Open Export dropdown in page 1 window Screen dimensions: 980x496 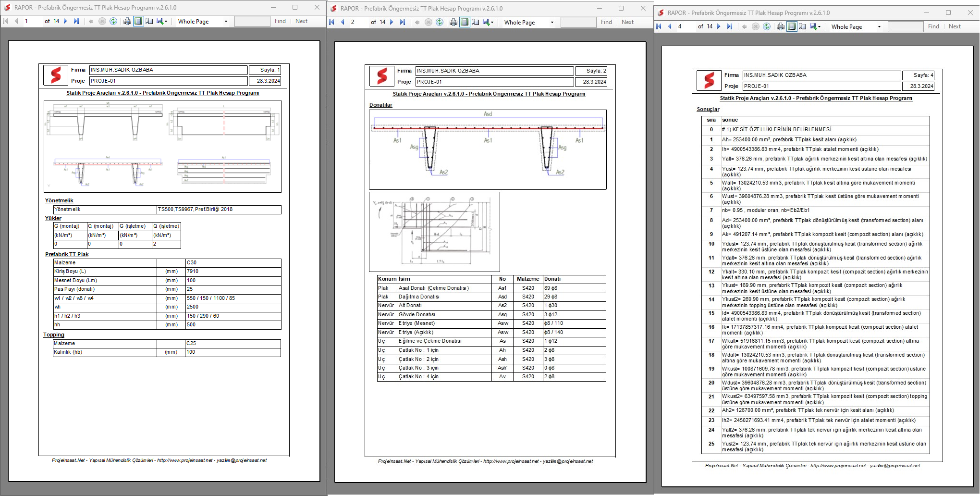tap(162, 21)
